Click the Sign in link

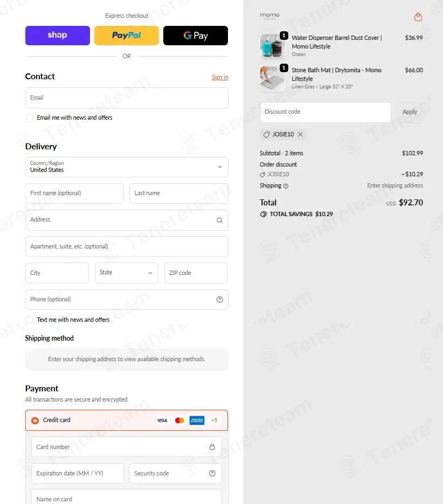click(220, 77)
